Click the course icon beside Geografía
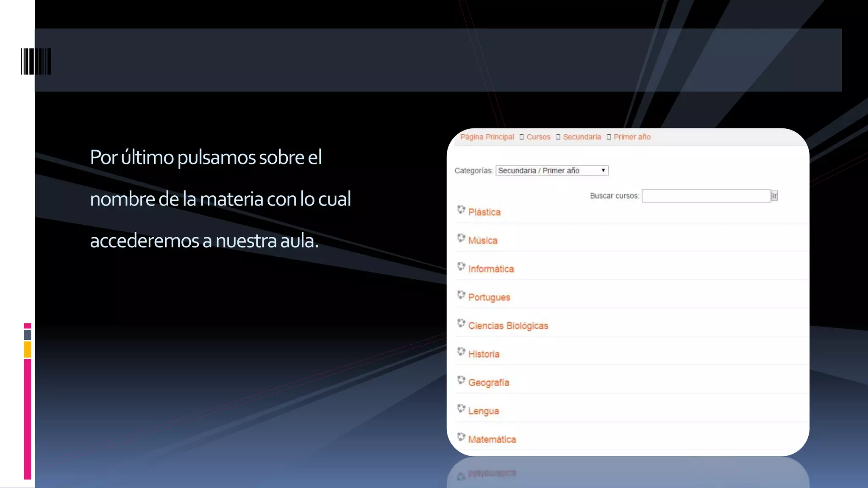868x488 pixels. pyautogui.click(x=461, y=380)
